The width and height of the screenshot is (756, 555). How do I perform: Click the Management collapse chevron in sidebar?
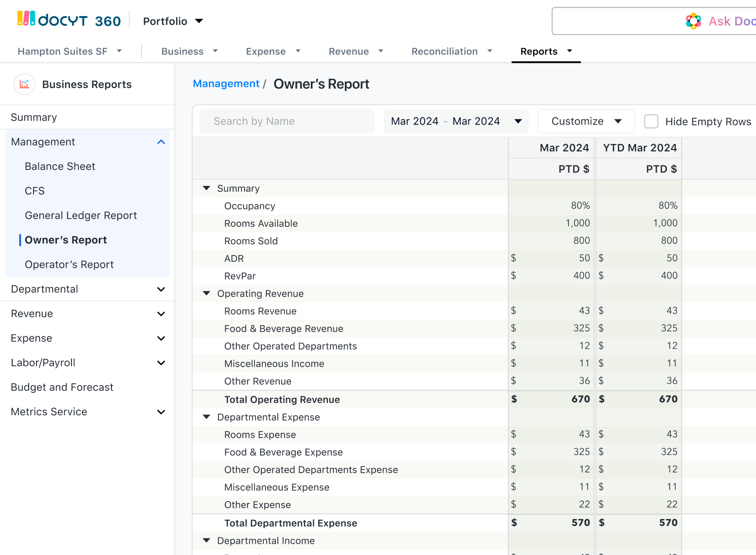(x=161, y=142)
